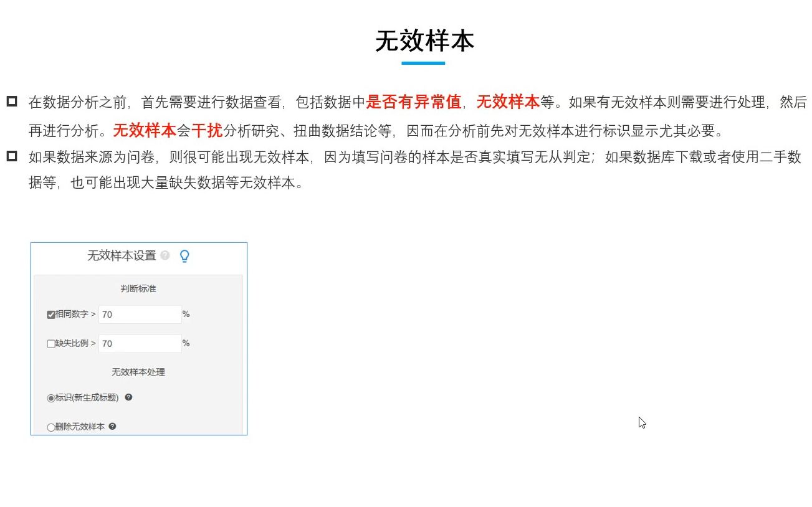View help for 标识(新生成标题) option
The image size is (812, 507).
(128, 397)
